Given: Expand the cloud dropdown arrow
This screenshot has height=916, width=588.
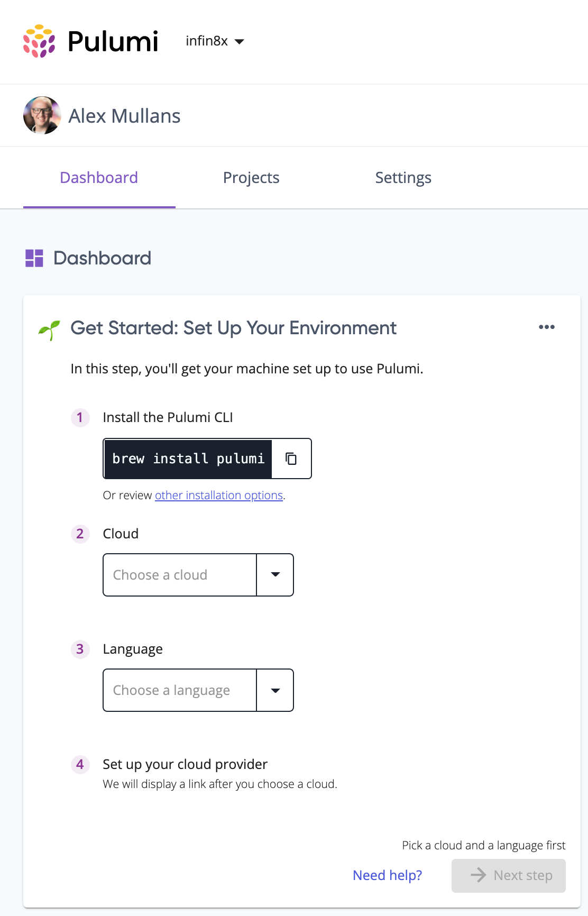Looking at the screenshot, I should tap(275, 575).
